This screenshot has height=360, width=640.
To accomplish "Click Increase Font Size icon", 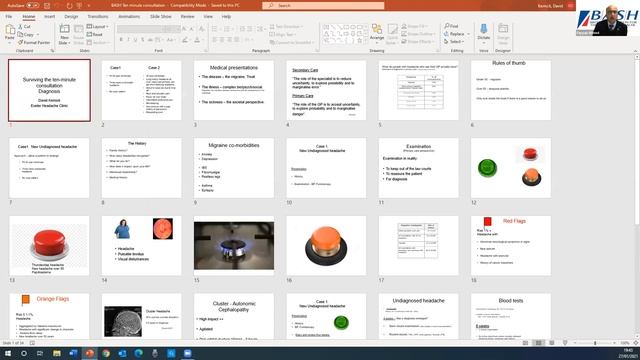I will [184, 29].
